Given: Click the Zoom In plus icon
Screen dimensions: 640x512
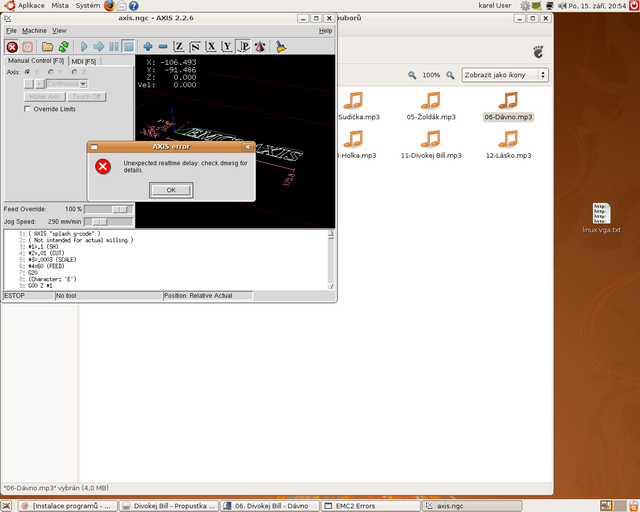Looking at the screenshot, I should 148,46.
